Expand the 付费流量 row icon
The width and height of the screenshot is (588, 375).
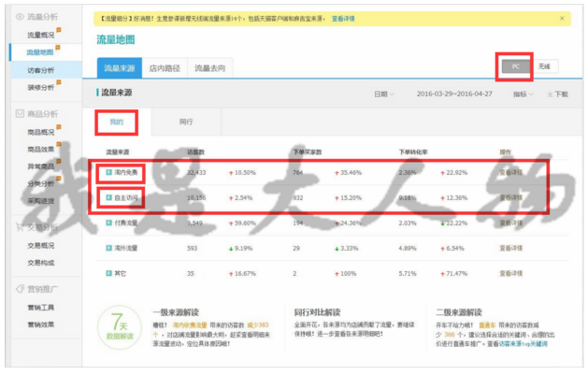108,223
